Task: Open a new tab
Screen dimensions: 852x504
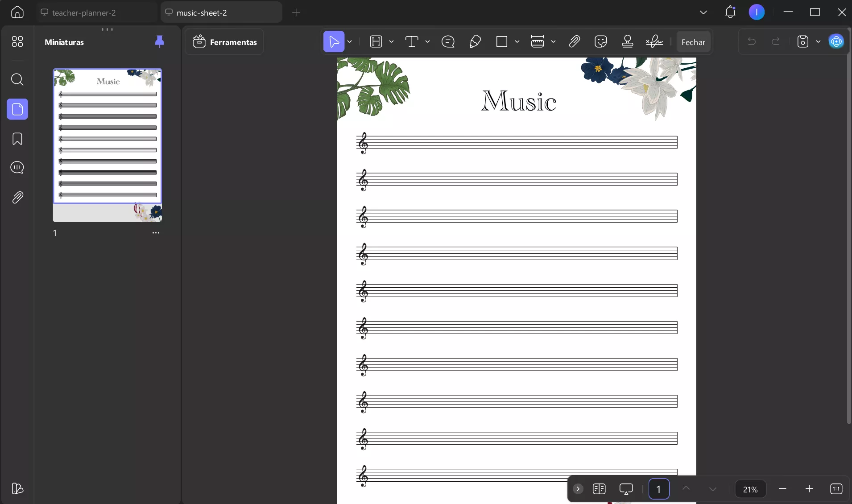Action: pos(296,12)
